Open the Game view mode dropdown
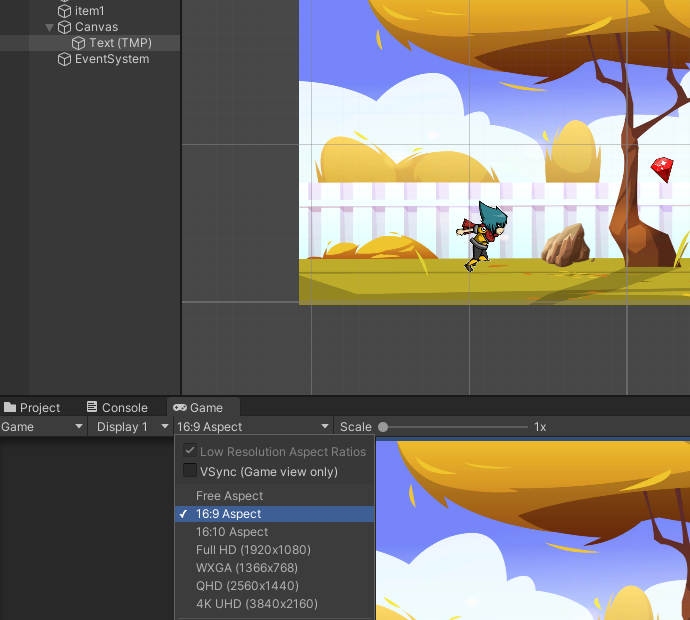This screenshot has width=690, height=620. point(43,427)
